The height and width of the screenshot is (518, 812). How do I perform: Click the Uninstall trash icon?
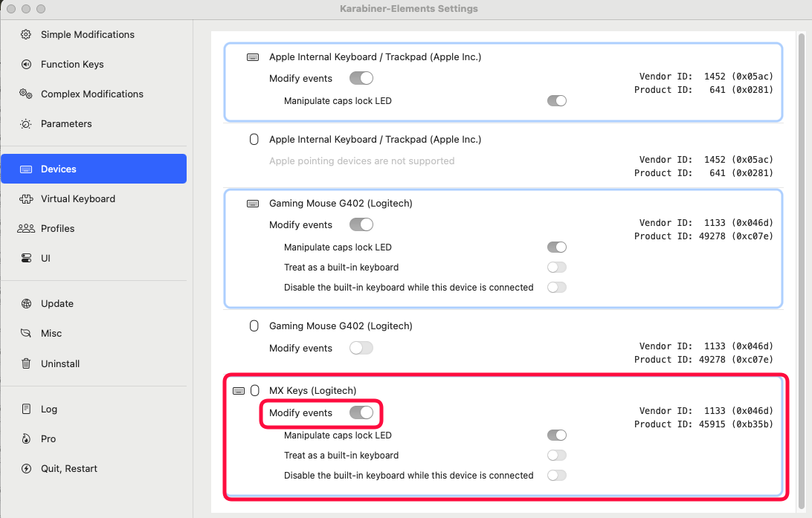pyautogui.click(x=26, y=363)
